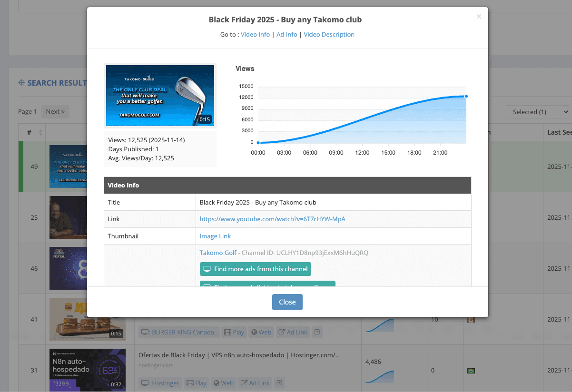This screenshot has height=392, width=572.
Task: Click the monitor icon beside the Hostinger channel label
Action: click(x=144, y=382)
